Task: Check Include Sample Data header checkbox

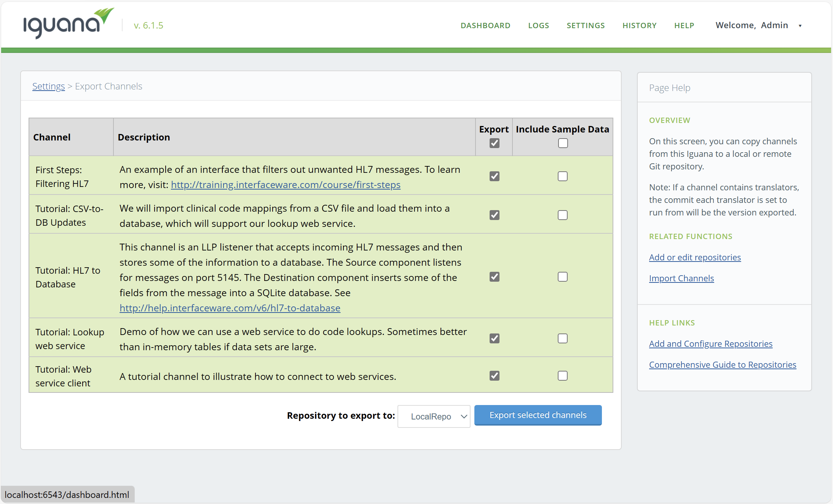Action: click(x=563, y=143)
